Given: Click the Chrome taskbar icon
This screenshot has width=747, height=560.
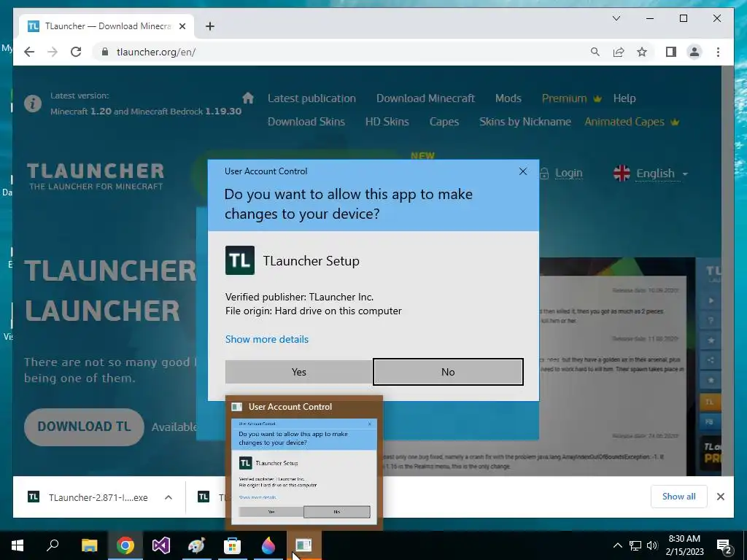Looking at the screenshot, I should 125,545.
